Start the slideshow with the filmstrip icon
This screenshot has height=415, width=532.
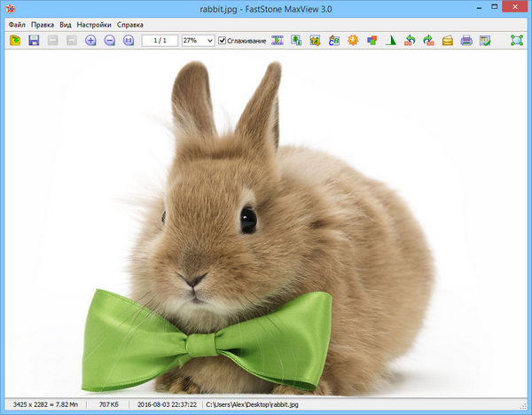(x=277, y=41)
